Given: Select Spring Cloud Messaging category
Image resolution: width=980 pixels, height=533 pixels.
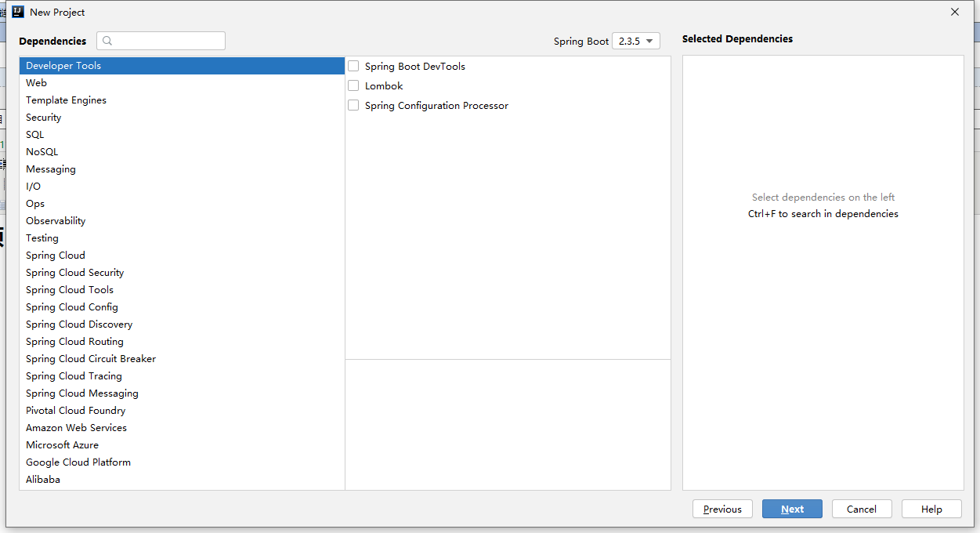Looking at the screenshot, I should coord(182,393).
